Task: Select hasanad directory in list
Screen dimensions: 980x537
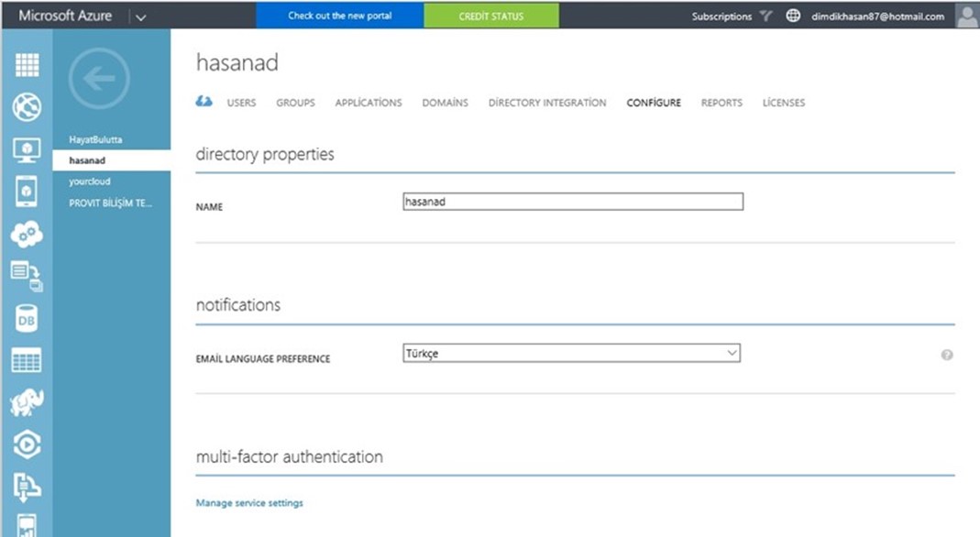Action: point(111,160)
